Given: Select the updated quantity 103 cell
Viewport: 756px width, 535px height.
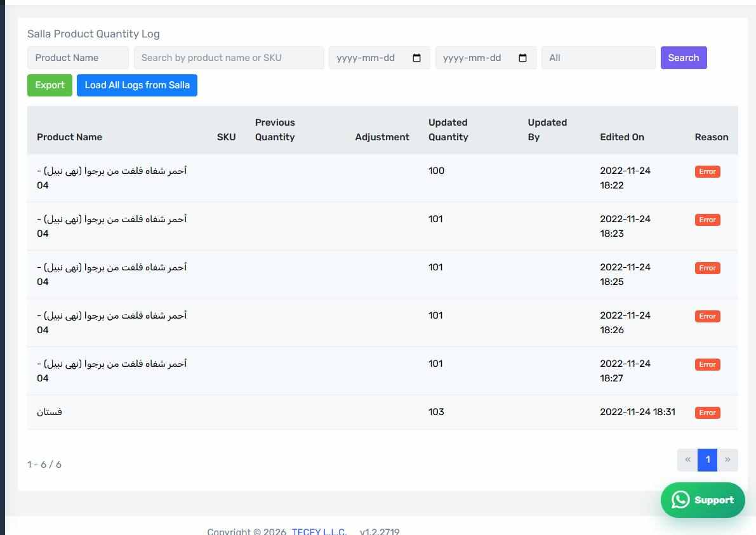Looking at the screenshot, I should [436, 412].
